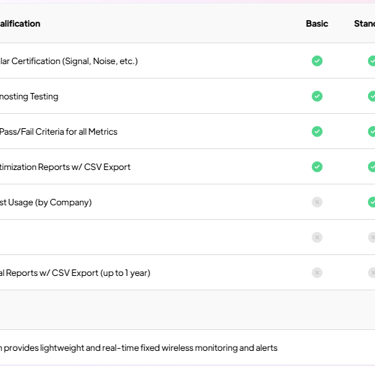Click the Pass/Fail Criteria for all Metrics label
This screenshot has width=375, height=366.
pos(59,132)
